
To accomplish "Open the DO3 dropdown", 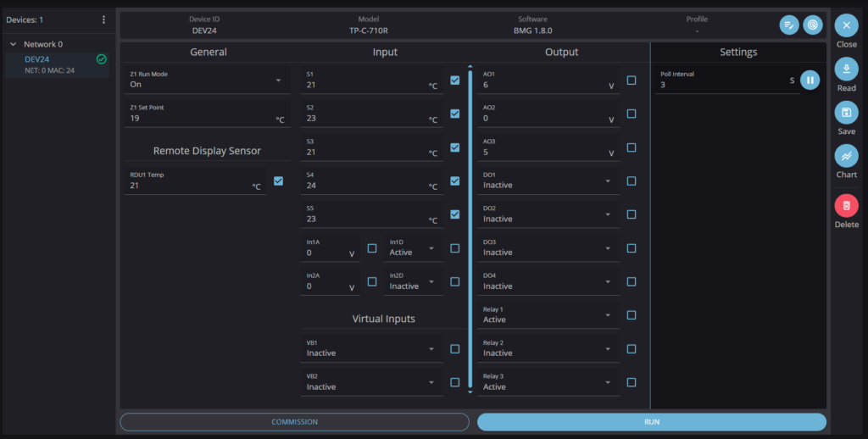I will point(548,248).
